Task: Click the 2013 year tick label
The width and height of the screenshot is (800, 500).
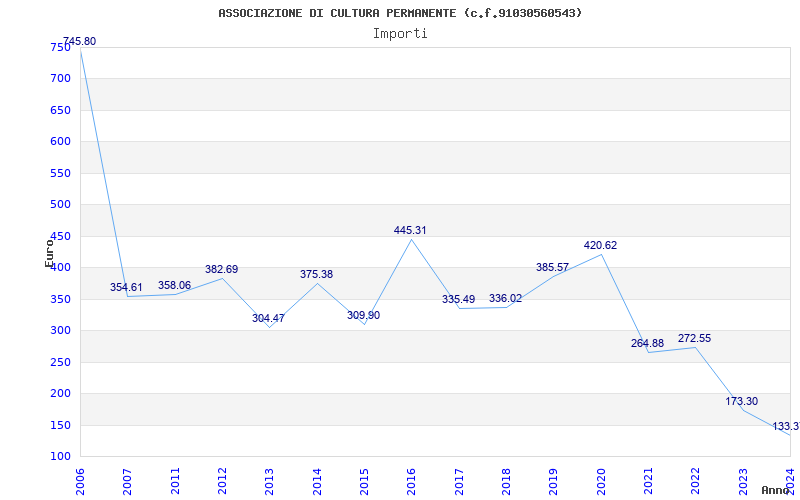Action: [x=269, y=481]
